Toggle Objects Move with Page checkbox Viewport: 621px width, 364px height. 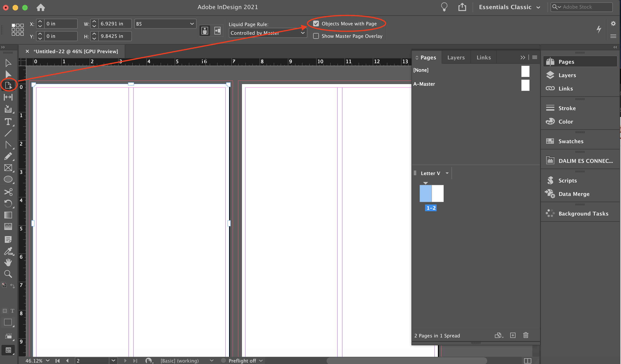(x=316, y=23)
